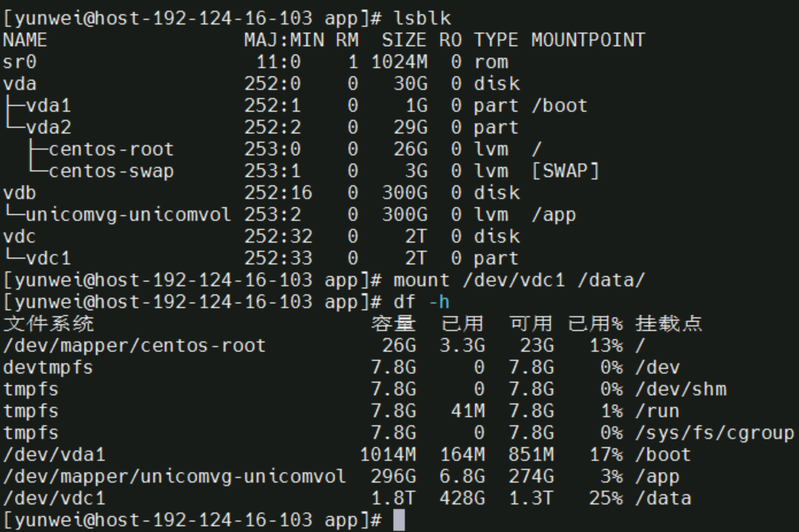Click 'centos-swap' in the lsblk tree

tap(111, 171)
